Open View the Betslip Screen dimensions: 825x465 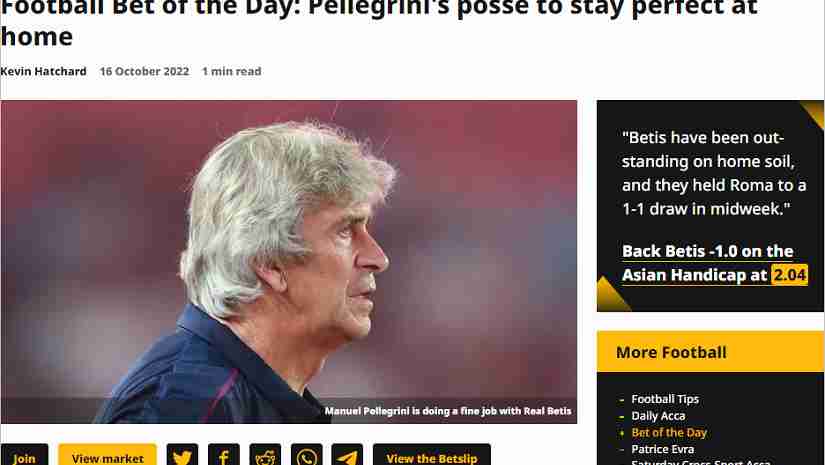[x=431, y=456]
